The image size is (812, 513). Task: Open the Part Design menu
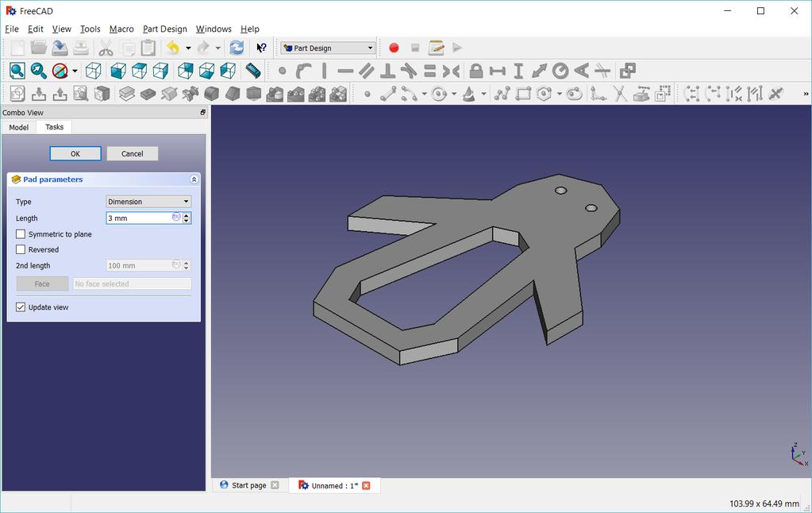tap(164, 29)
